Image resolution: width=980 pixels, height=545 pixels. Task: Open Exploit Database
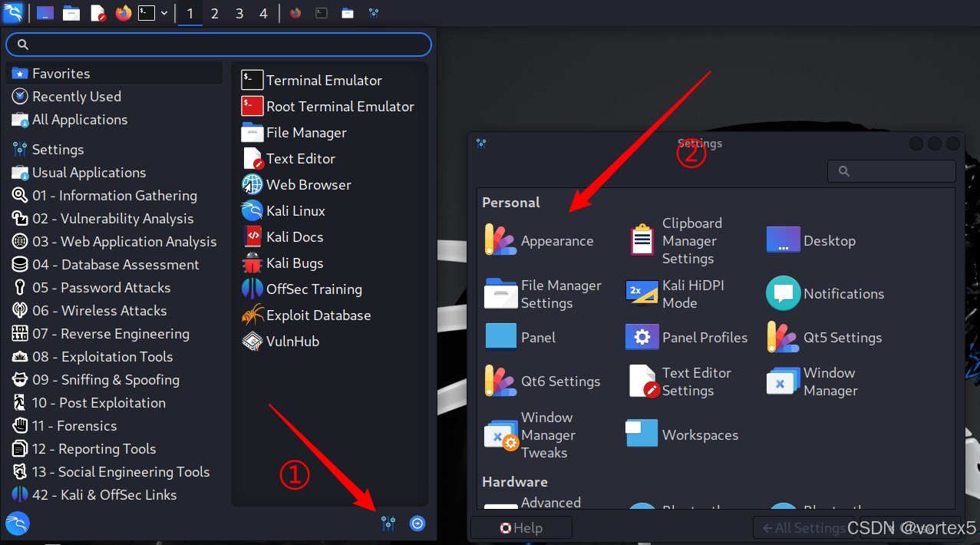pyautogui.click(x=307, y=315)
